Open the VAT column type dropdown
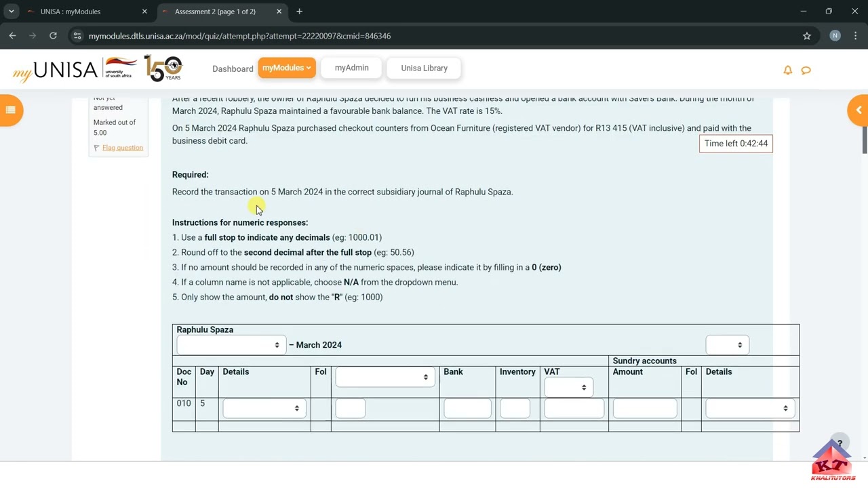 [x=568, y=387]
